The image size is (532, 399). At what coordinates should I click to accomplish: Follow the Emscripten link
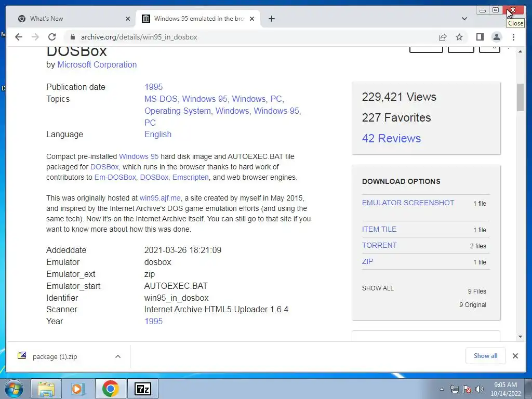[190, 177]
